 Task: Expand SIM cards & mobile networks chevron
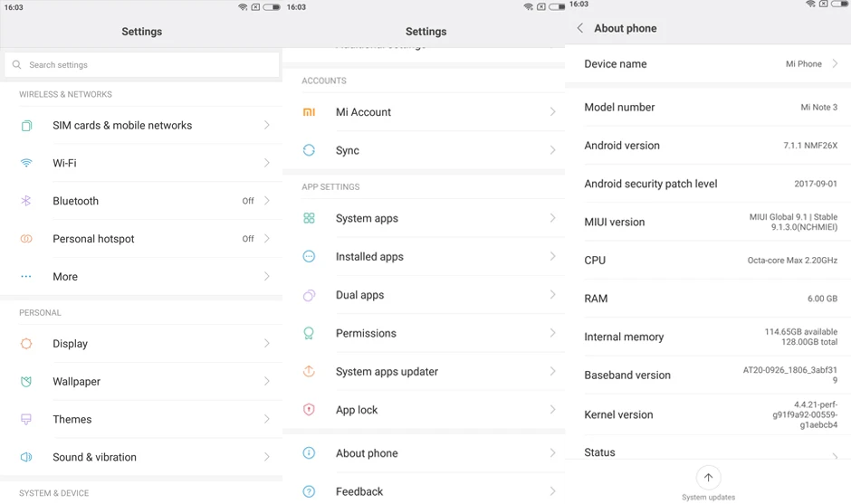point(266,126)
